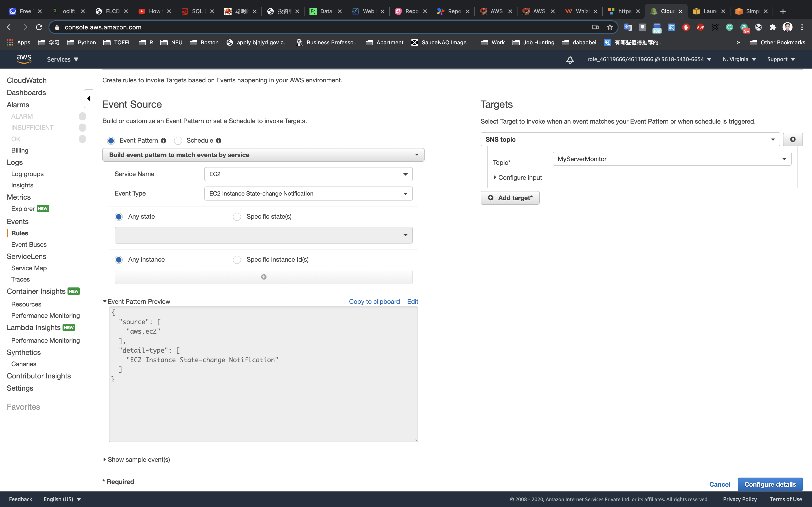Viewport: 812px width, 507px height.
Task: Add instance ID with plus icon
Action: (x=263, y=277)
